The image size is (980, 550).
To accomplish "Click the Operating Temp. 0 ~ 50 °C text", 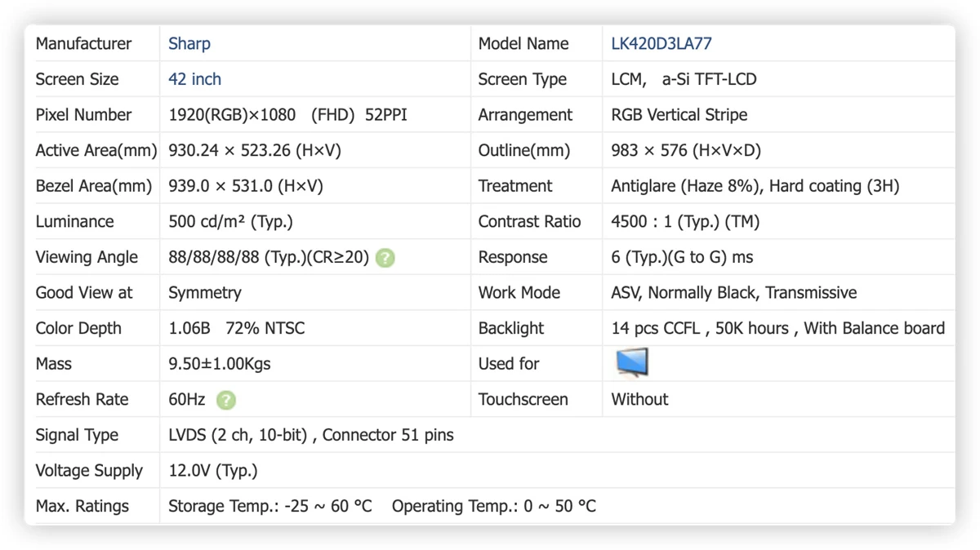I will (x=494, y=506).
